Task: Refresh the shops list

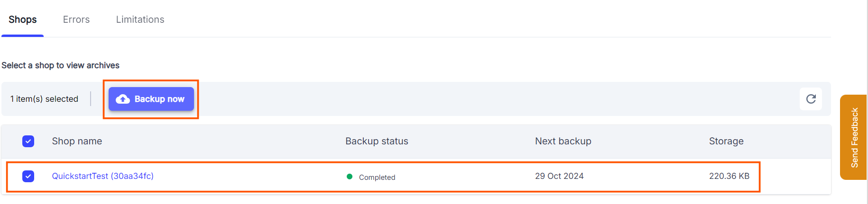Action: [x=811, y=99]
